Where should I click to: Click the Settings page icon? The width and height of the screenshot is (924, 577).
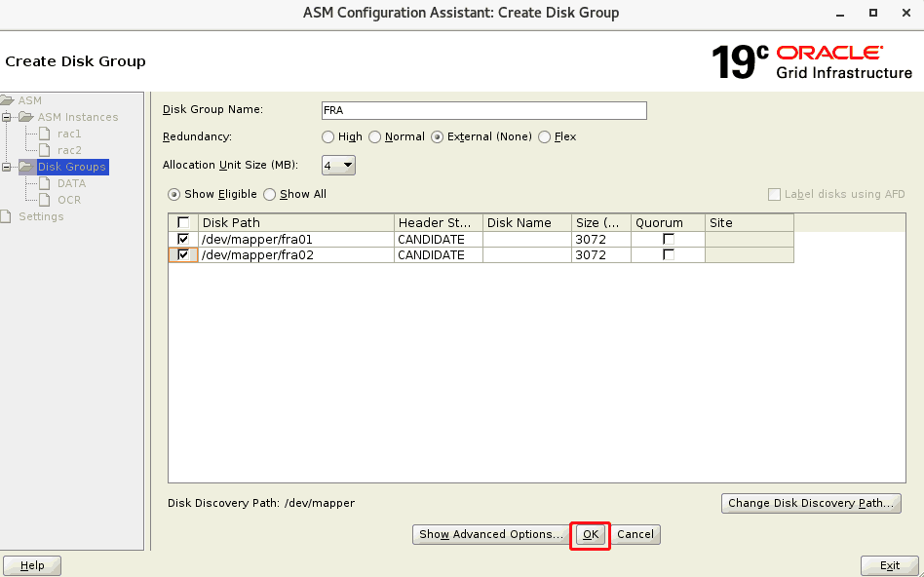[x=6, y=216]
